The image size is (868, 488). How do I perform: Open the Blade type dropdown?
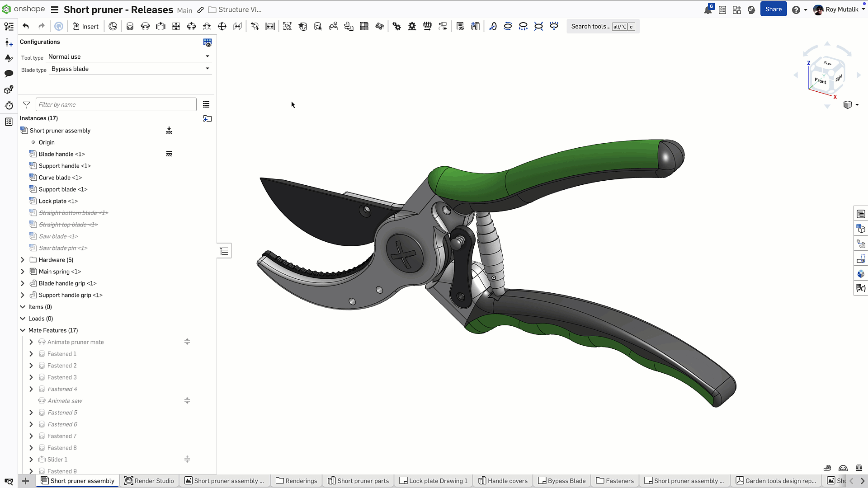tap(130, 69)
